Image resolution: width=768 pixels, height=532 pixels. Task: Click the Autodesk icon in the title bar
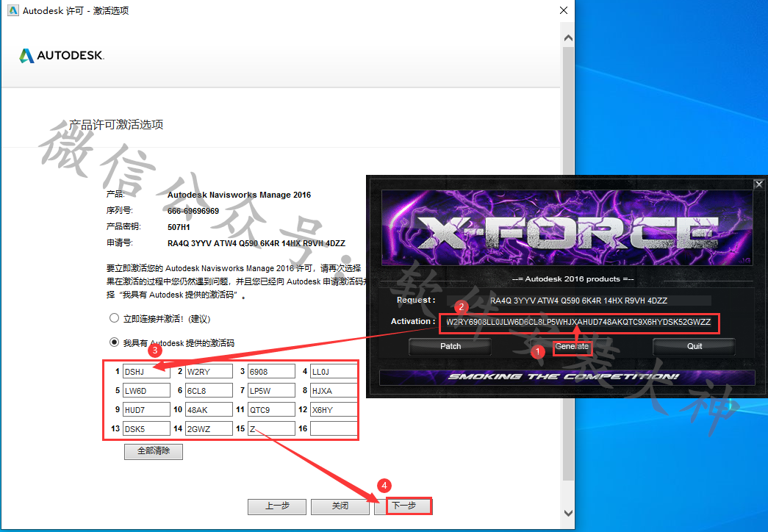(13, 10)
